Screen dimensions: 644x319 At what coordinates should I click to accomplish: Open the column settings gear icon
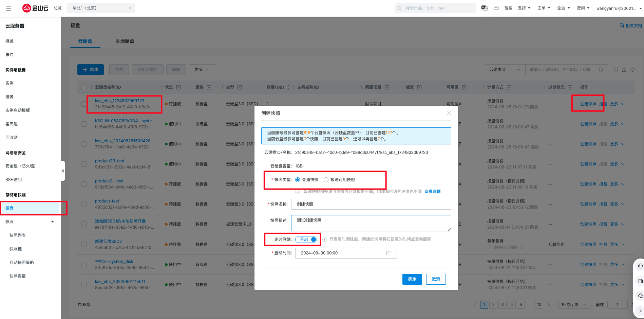point(632,70)
